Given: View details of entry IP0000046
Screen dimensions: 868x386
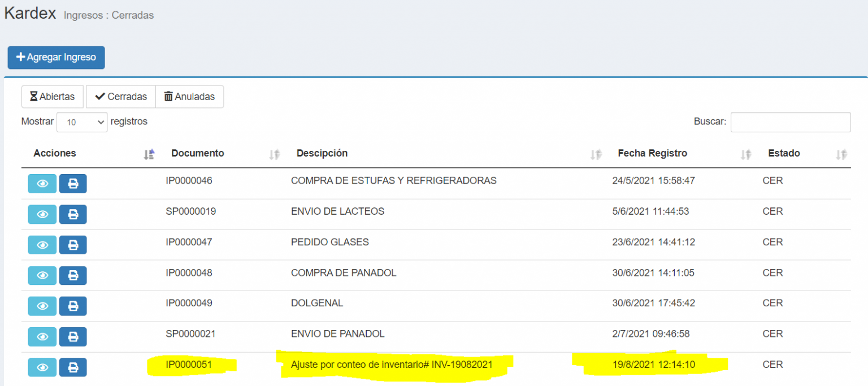Looking at the screenshot, I should [42, 184].
